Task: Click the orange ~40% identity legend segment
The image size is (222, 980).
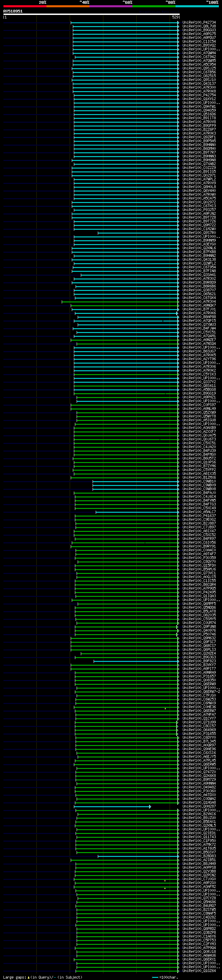Action: pos(68,6)
